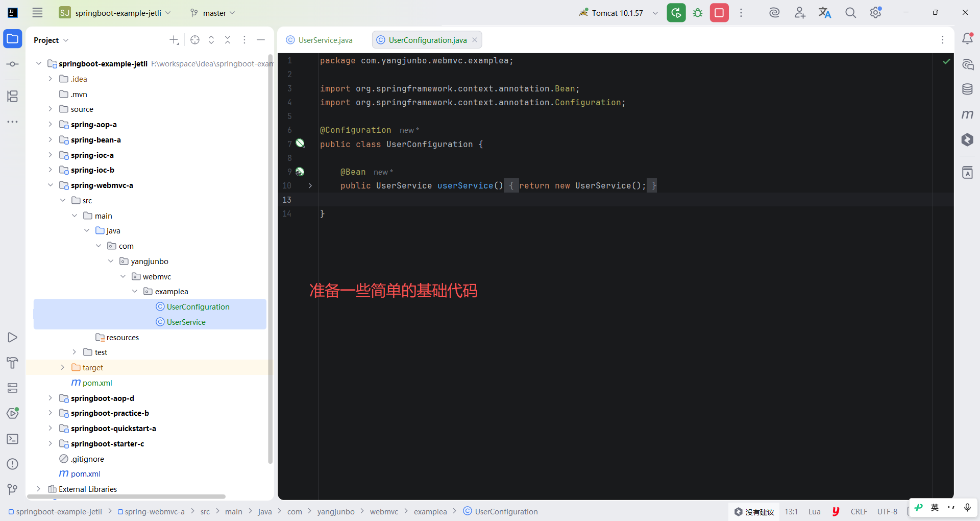980x521 pixels.
Task: Open the Services tool window
Action: click(13, 388)
